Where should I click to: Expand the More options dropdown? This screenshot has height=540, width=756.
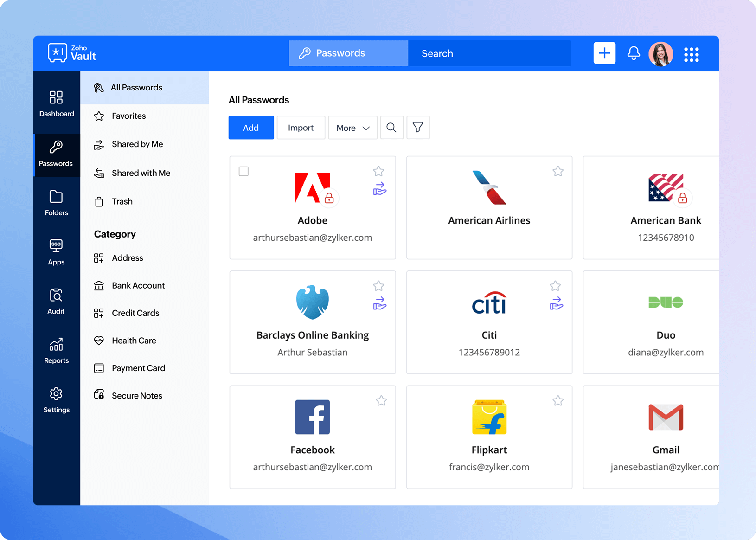click(352, 128)
